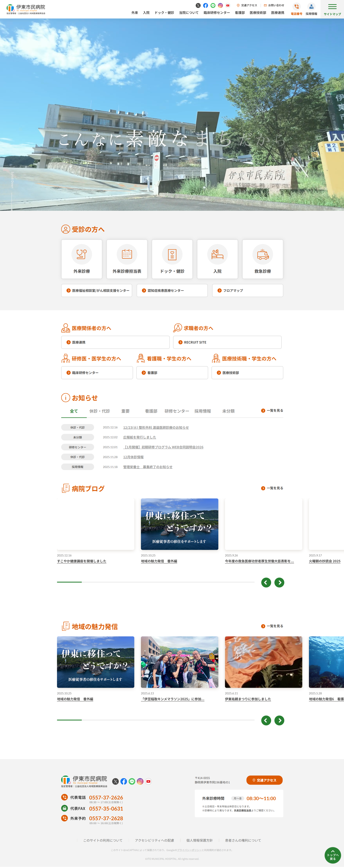The width and height of the screenshot is (344, 868).
Task: Go back in 地域の魅力発信 carousel
Action: click(266, 720)
